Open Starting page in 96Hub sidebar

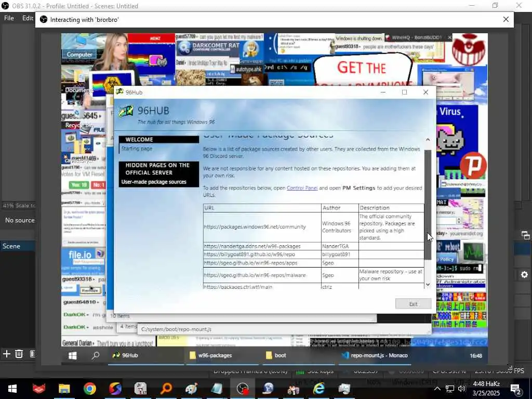coord(137,148)
